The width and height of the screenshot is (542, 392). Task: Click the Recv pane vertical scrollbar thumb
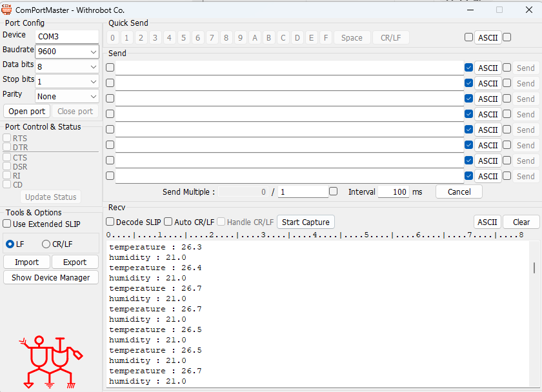pyautogui.click(x=534, y=268)
